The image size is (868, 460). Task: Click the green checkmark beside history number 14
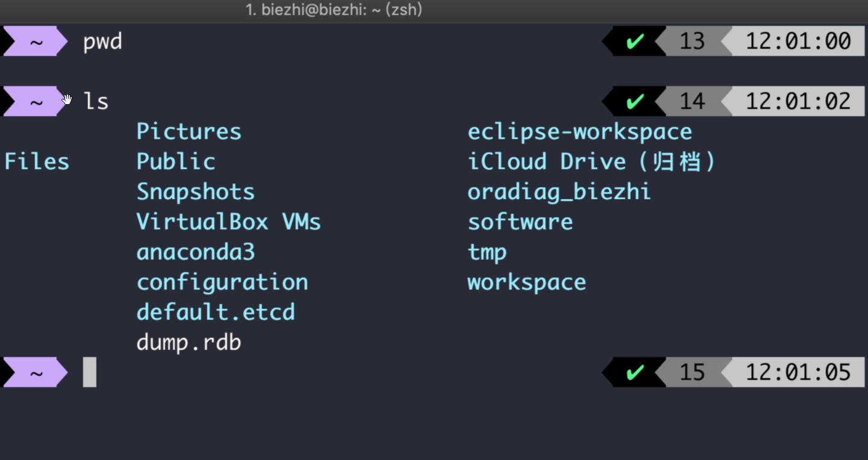click(635, 101)
